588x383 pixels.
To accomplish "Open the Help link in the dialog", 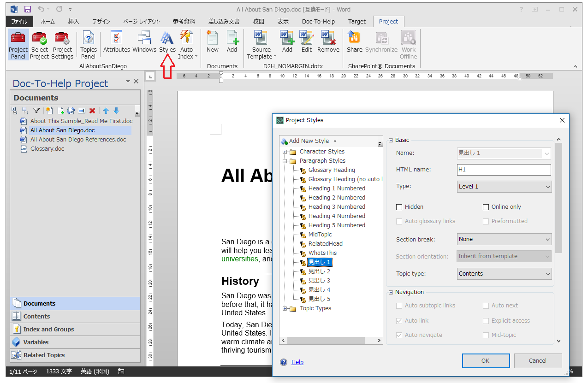I will coord(297,362).
